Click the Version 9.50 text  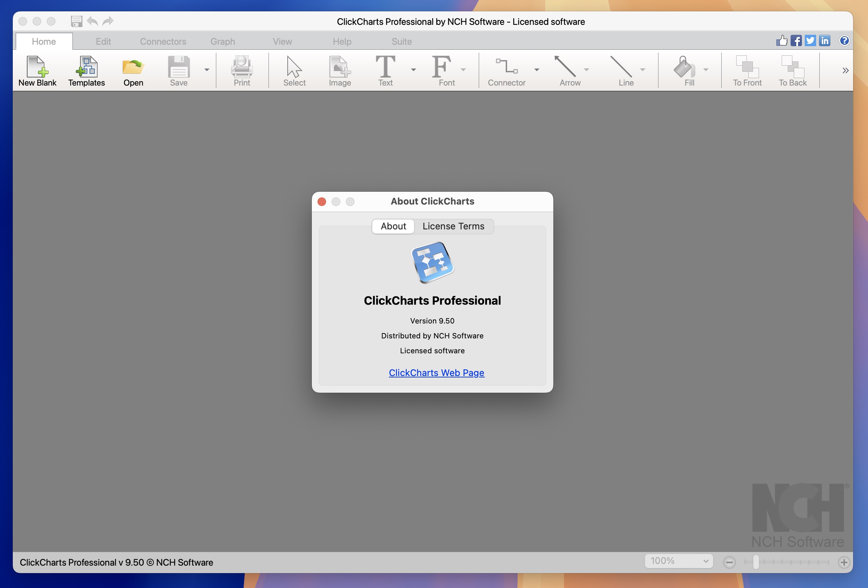click(x=432, y=321)
